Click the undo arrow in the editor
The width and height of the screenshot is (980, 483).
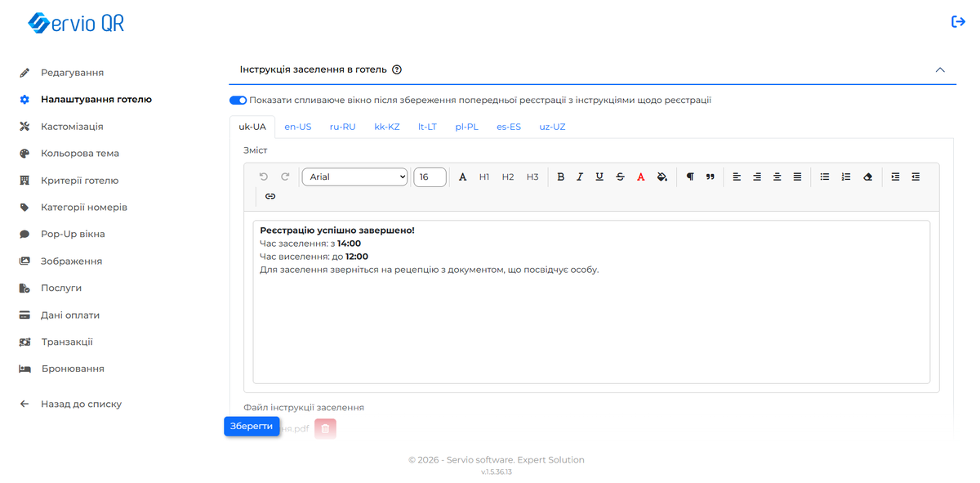[264, 177]
